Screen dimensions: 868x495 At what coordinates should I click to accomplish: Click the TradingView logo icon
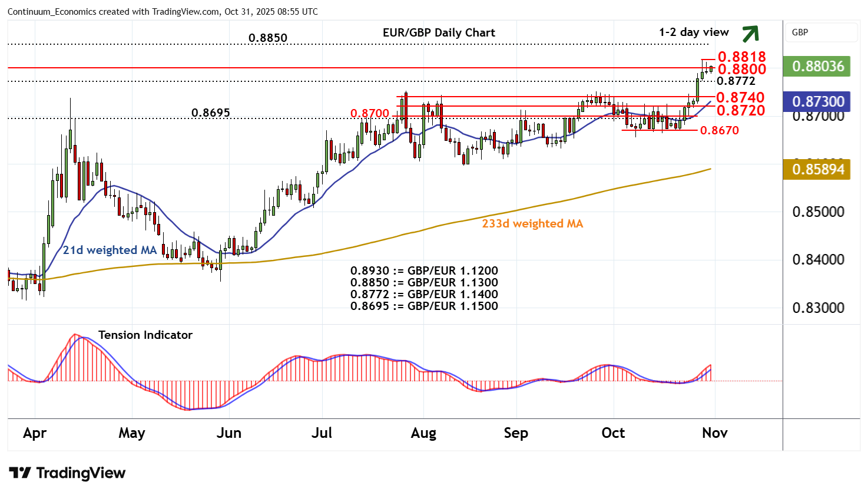[x=20, y=473]
